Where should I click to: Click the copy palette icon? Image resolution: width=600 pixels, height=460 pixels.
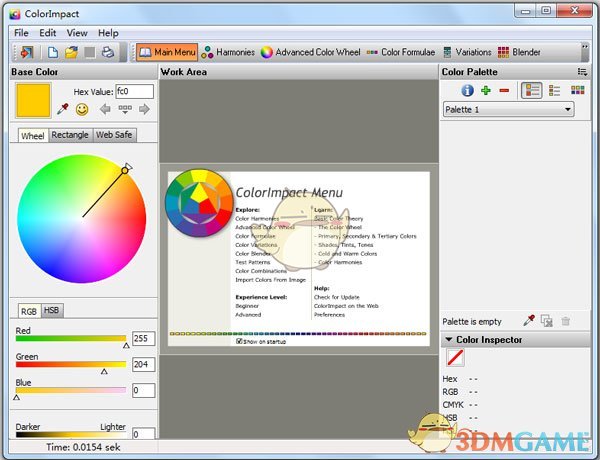click(547, 321)
